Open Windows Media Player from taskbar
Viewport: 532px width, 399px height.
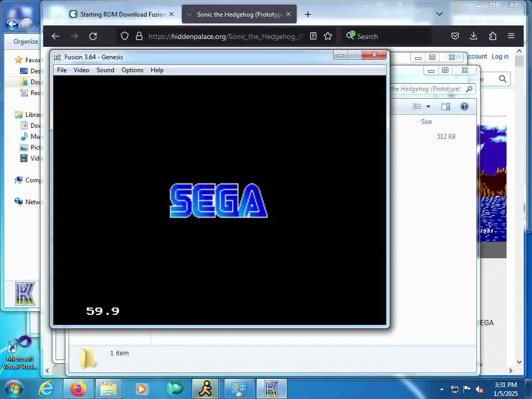(x=141, y=389)
